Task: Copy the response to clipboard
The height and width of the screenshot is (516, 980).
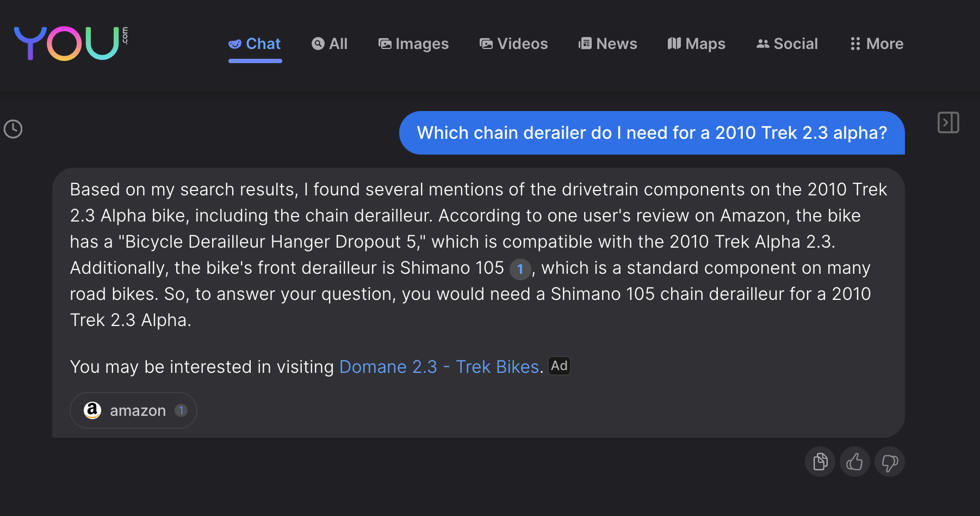Action: (x=820, y=462)
